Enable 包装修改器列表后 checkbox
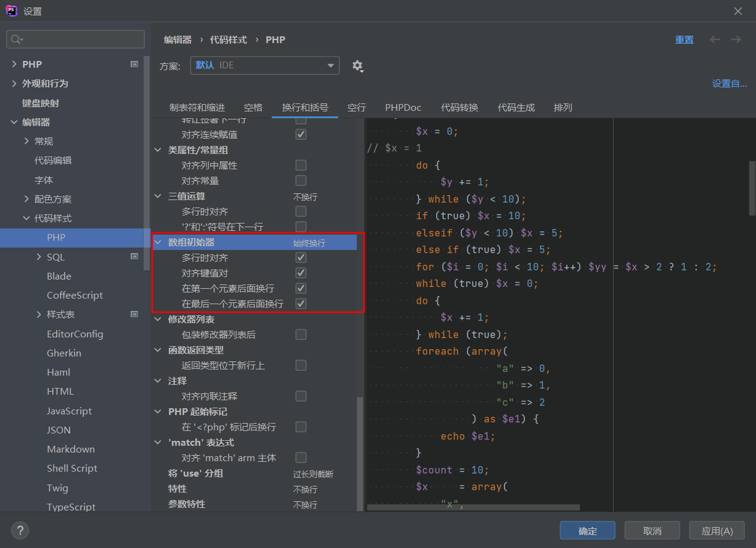 [x=301, y=334]
